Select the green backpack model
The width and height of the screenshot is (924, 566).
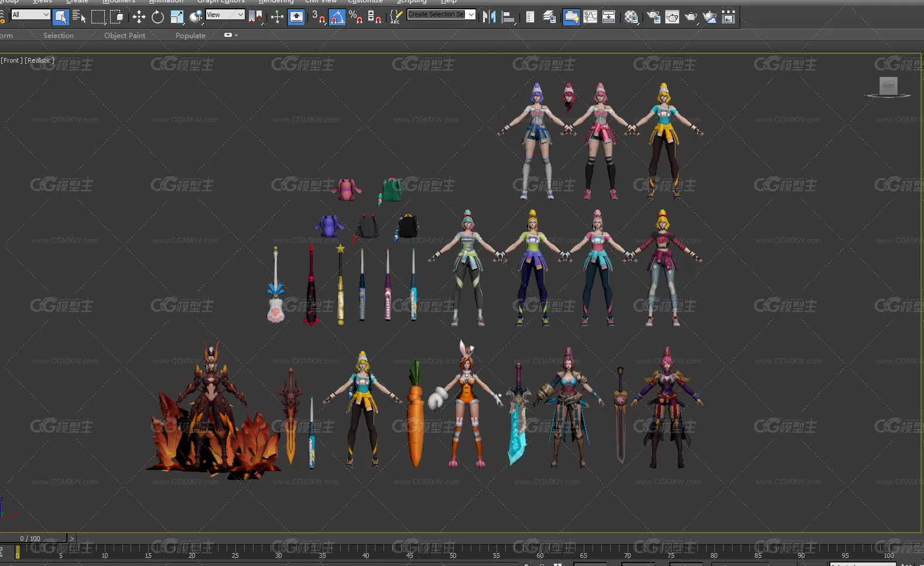point(391,190)
